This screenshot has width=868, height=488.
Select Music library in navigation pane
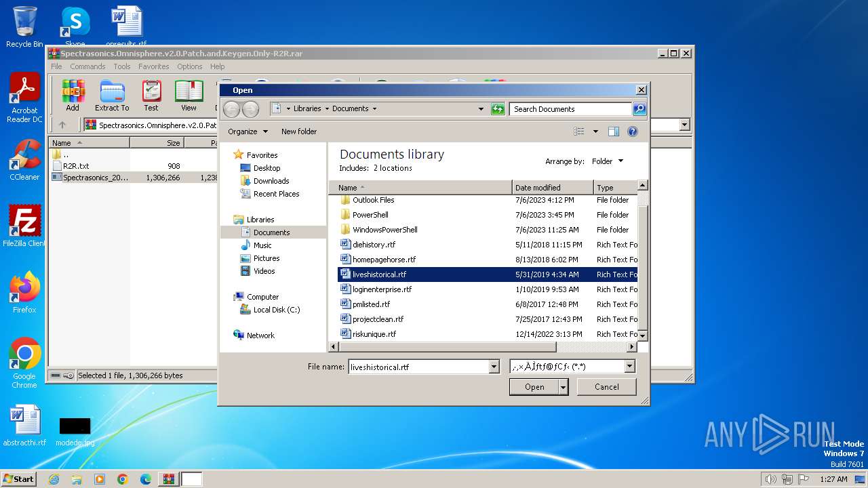pyautogui.click(x=262, y=245)
